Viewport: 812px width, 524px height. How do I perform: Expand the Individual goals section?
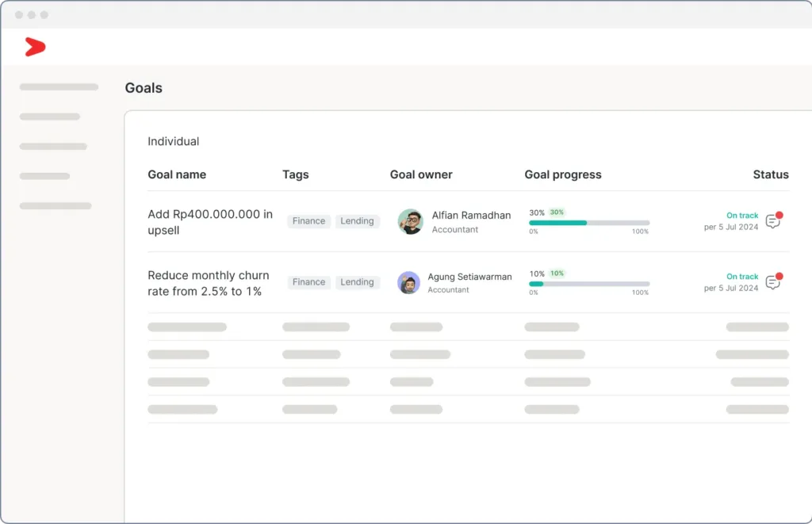[172, 141]
